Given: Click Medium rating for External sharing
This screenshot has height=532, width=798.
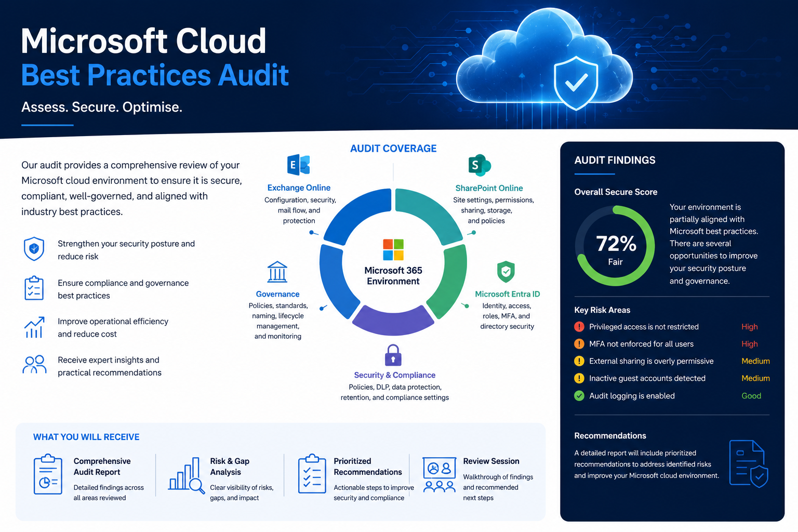Looking at the screenshot, I should point(755,361).
